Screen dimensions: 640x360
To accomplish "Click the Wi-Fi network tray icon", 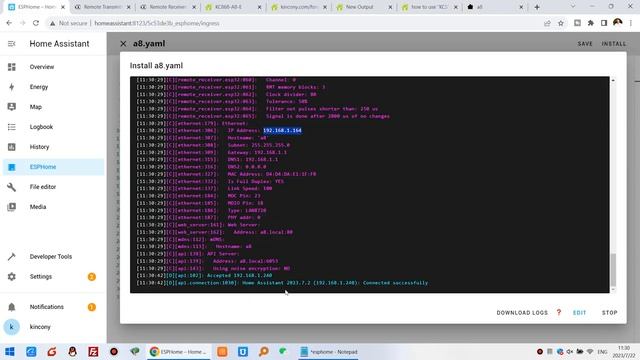I will click(590, 351).
